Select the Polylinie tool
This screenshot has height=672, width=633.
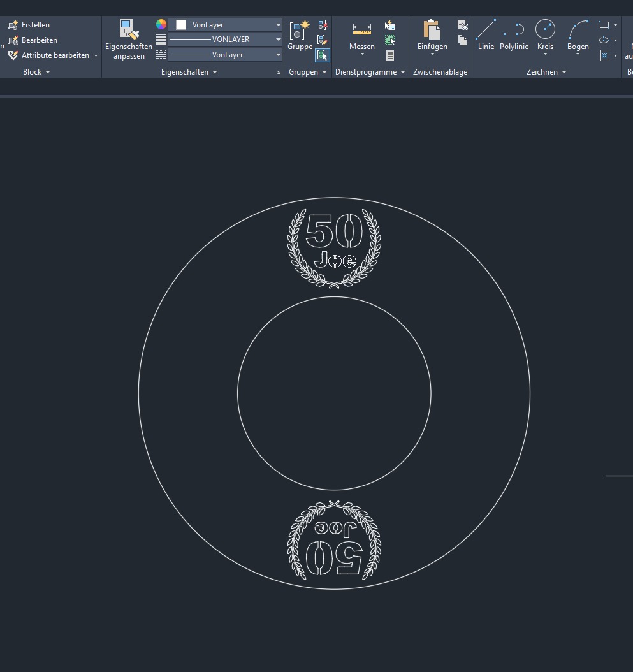(514, 35)
